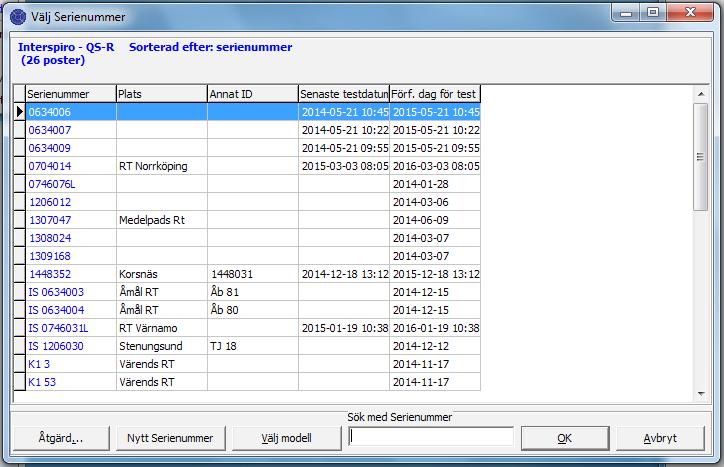
Task: Click the Välj Serienummer window icon
Action: (x=18, y=17)
